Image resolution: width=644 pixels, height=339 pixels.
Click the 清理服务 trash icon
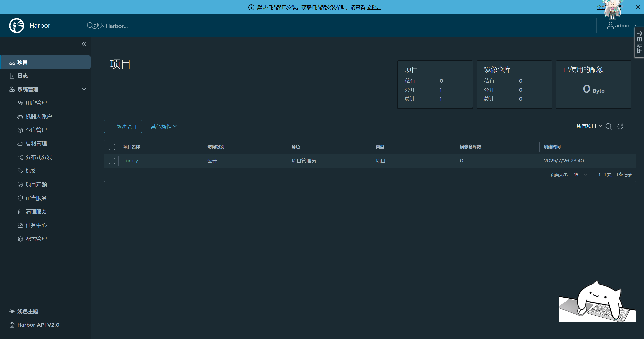(20, 212)
